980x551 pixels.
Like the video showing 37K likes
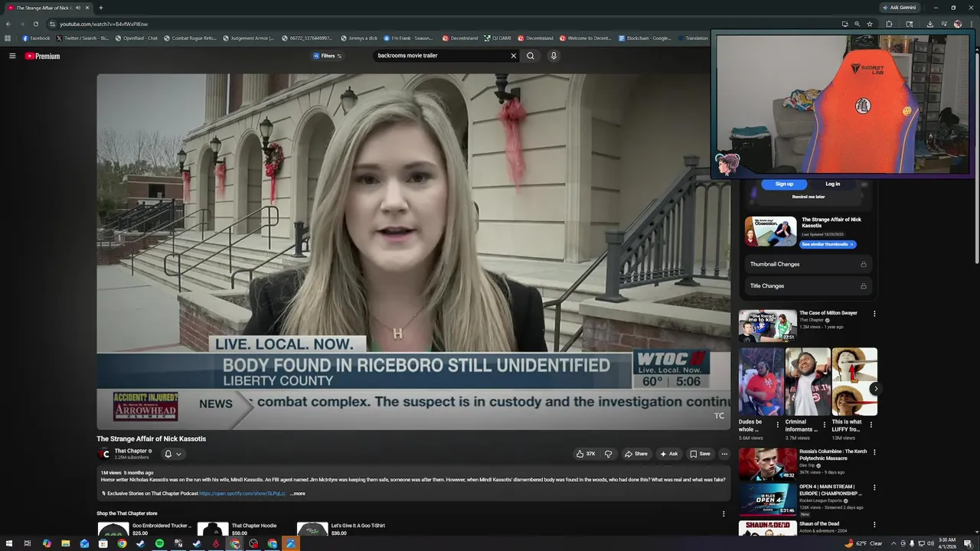click(586, 454)
